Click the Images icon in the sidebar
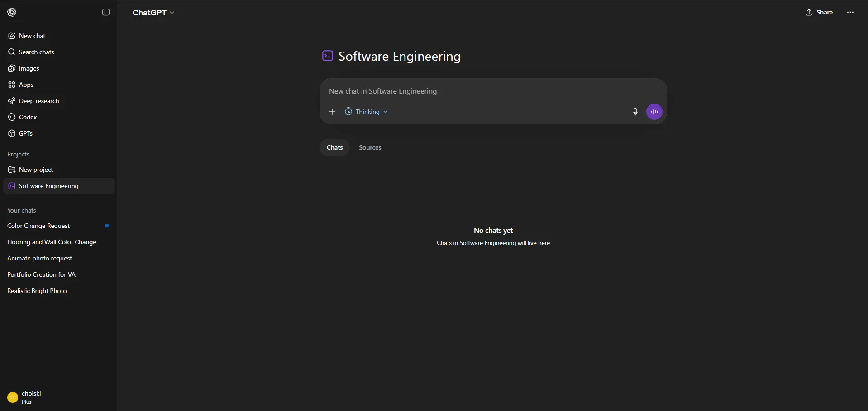The image size is (868, 411). click(12, 68)
